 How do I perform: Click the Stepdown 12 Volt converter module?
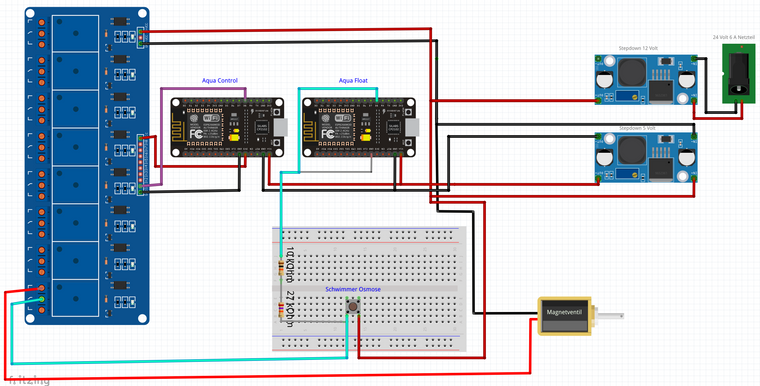coord(646,79)
